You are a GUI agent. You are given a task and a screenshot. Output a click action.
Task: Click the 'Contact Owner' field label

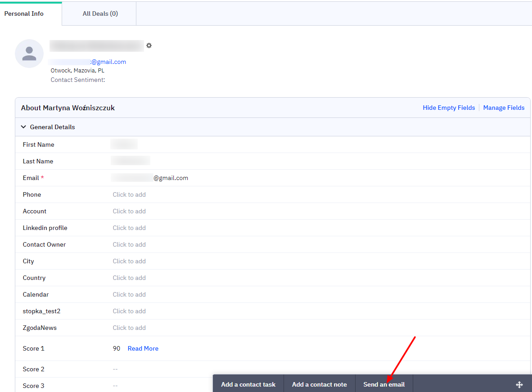coord(44,244)
